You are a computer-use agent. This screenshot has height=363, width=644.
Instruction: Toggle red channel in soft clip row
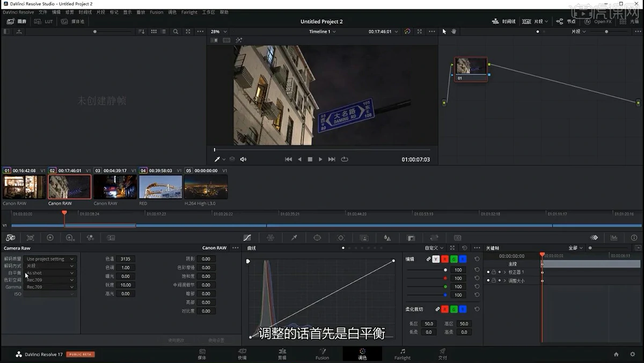point(445,309)
